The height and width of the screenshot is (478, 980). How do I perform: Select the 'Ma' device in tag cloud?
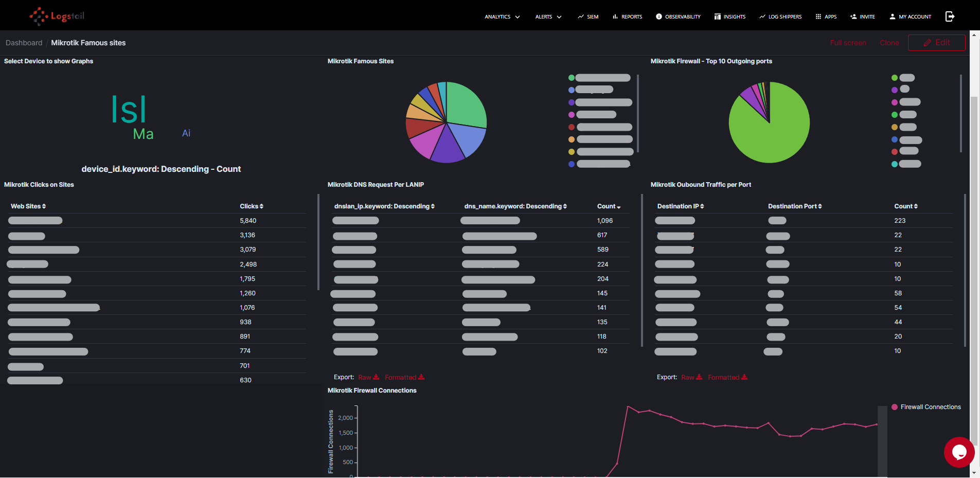[x=143, y=134]
